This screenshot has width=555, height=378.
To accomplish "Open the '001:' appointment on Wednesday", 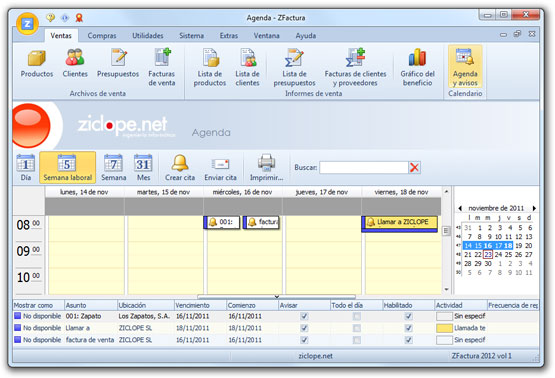I will click(222, 222).
